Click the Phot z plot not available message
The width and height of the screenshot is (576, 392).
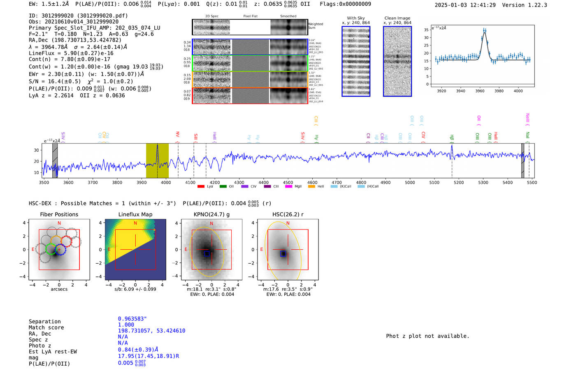pos(427,336)
